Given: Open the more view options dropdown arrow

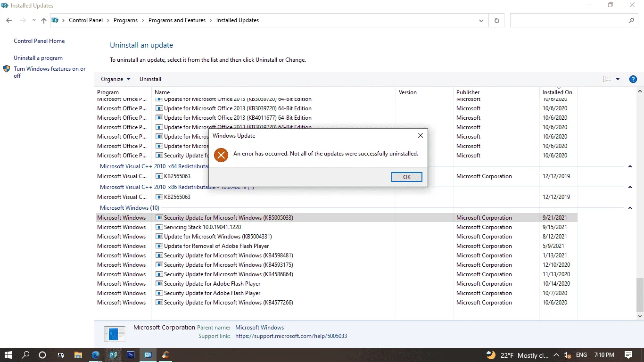Looking at the screenshot, I should tap(618, 79).
